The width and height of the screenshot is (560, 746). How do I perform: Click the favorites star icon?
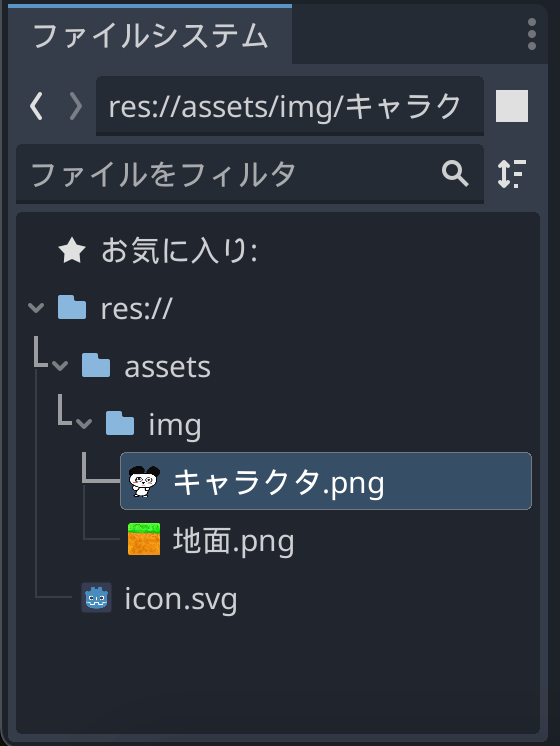pos(72,251)
